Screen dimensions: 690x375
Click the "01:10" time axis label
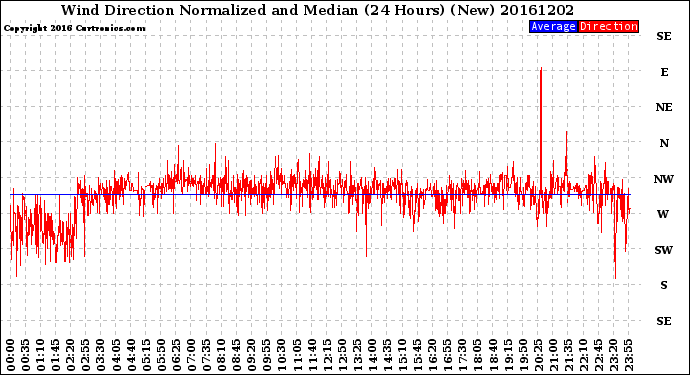tap(41, 355)
